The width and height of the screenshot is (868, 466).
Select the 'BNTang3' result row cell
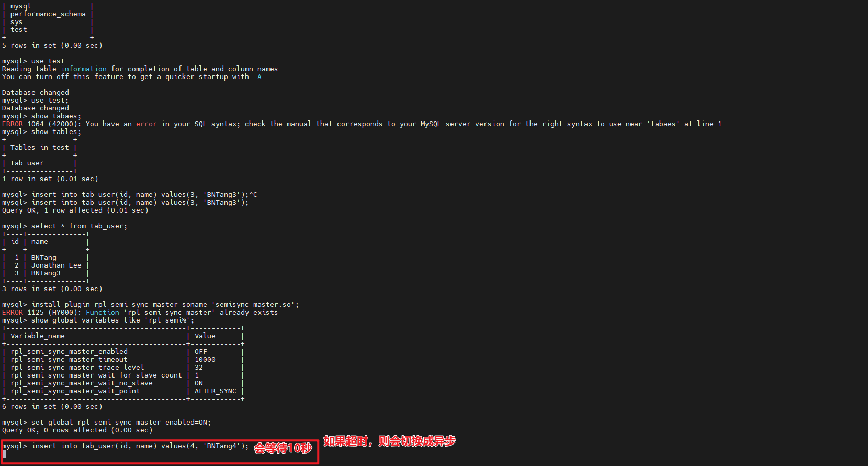[46, 273]
